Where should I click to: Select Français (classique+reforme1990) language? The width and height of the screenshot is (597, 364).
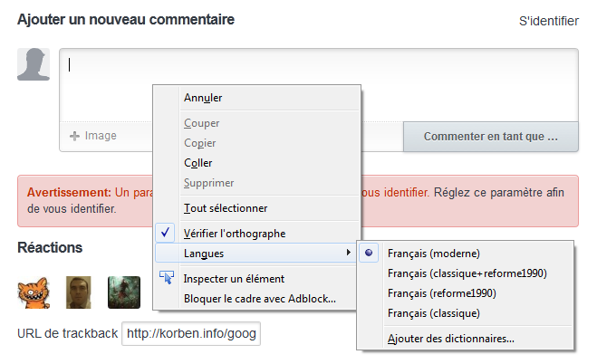tap(467, 273)
